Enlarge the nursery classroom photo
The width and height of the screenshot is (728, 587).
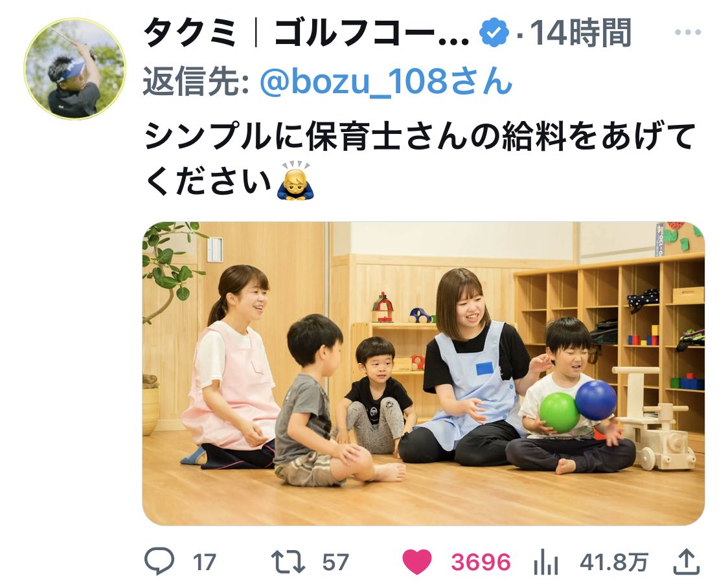(x=424, y=373)
